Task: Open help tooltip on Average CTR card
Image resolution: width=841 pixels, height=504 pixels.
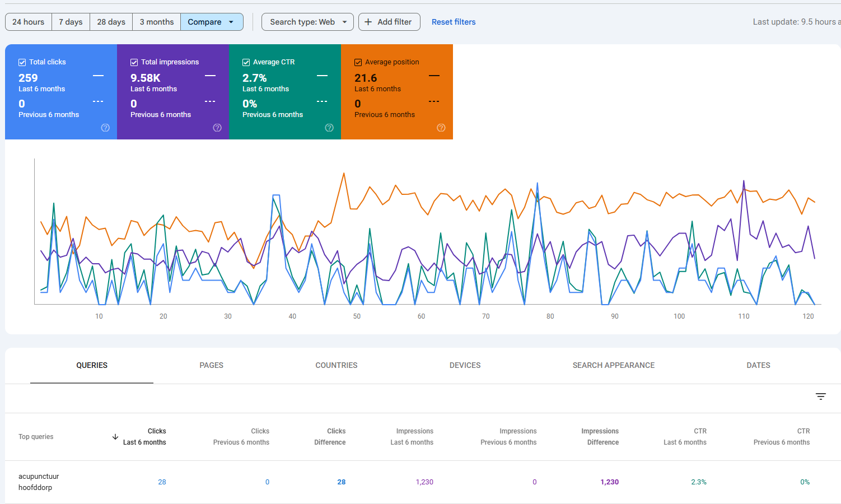Action: point(329,128)
